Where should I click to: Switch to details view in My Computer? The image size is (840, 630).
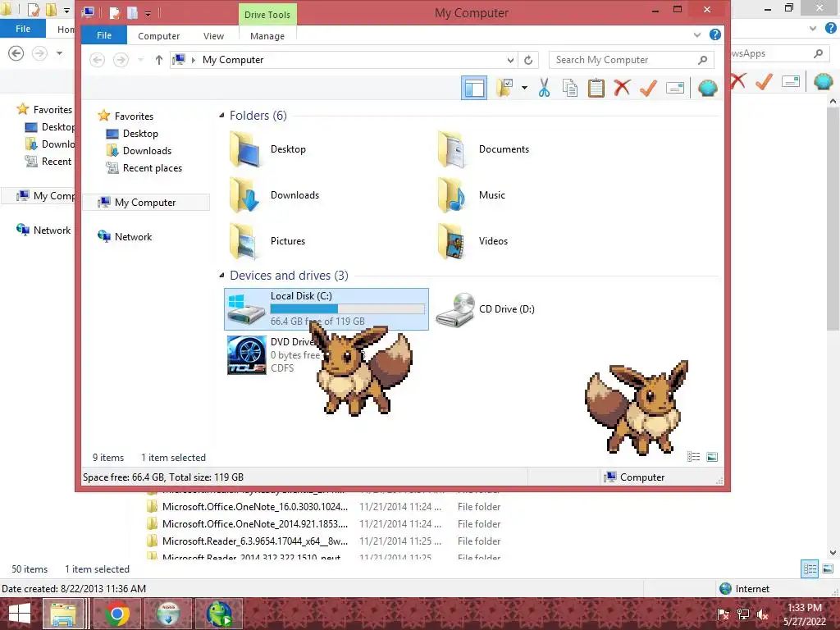[x=694, y=457]
